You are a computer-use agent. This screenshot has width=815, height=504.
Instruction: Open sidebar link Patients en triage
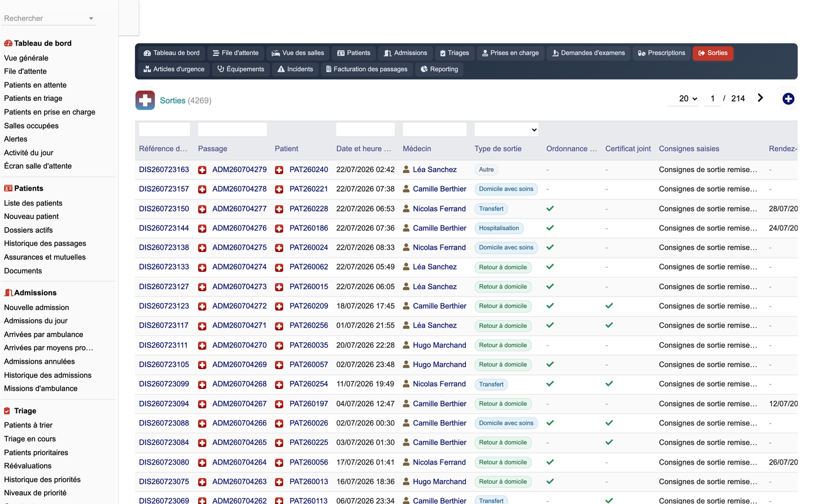tap(33, 98)
